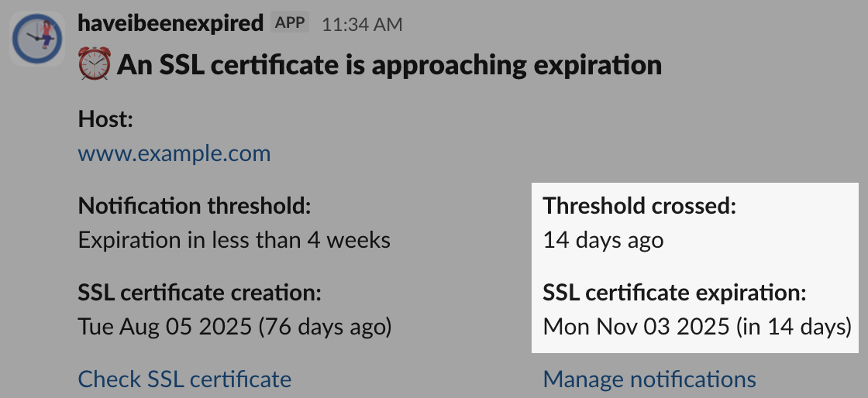868x398 pixels.
Task: Click the 14 days ago threshold value
Action: tap(603, 240)
